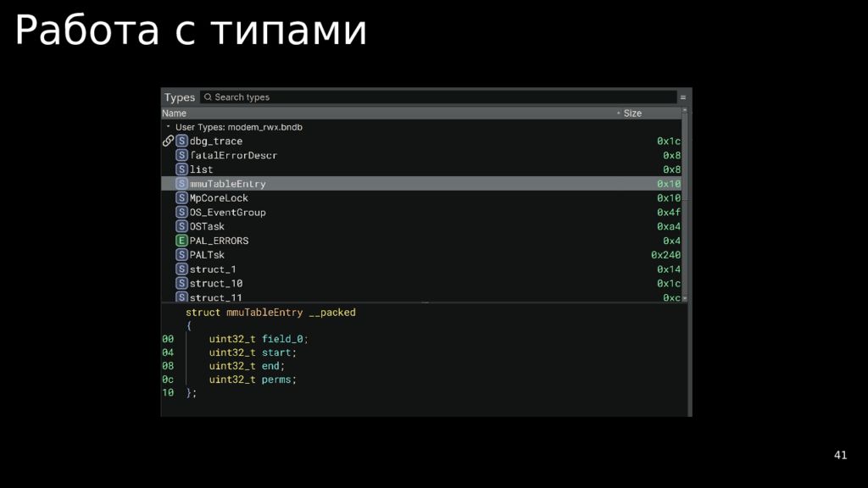This screenshot has width=868, height=488.
Task: Click the perms field in struct definition
Action: click(x=277, y=380)
